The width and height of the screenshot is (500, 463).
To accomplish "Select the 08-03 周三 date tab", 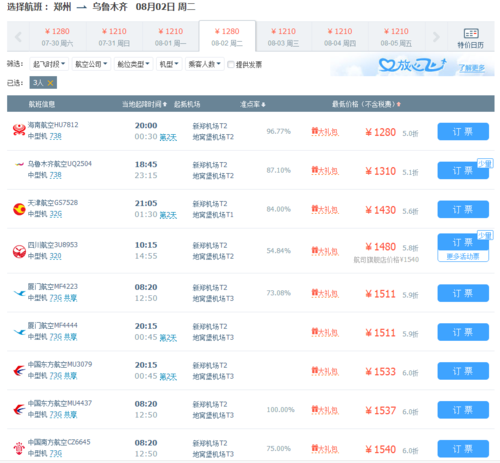I will 283,37.
